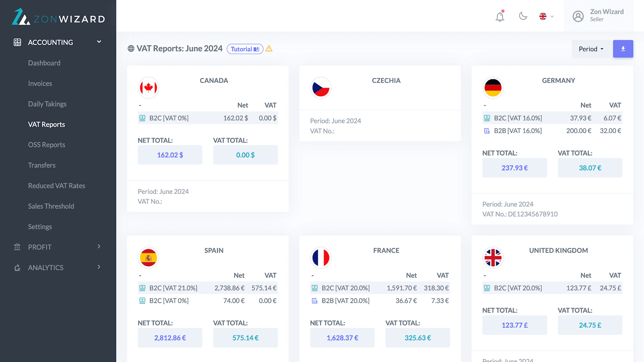Click the Canada flag icon
Screen dimensions: 644x362
pyautogui.click(x=149, y=88)
